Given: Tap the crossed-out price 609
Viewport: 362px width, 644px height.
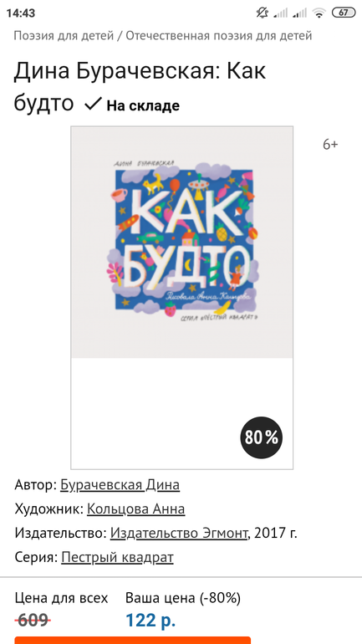Looking at the screenshot, I should [x=33, y=621].
